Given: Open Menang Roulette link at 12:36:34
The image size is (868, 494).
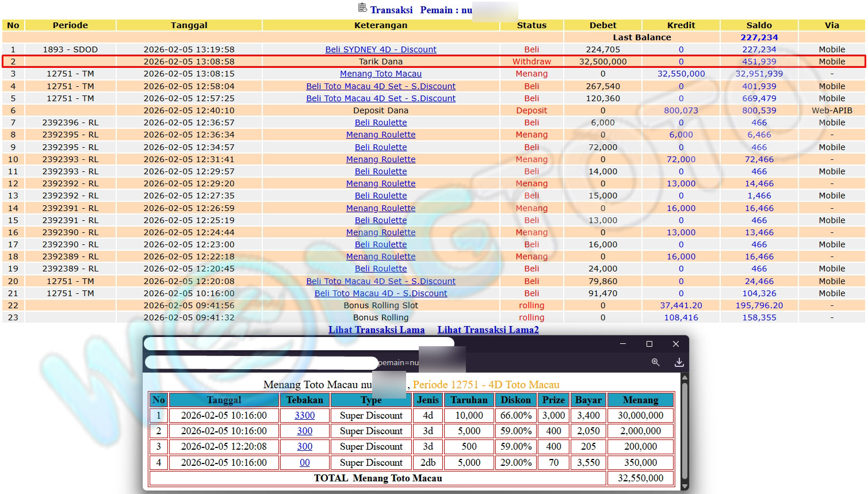Looking at the screenshot, I should click(x=380, y=135).
